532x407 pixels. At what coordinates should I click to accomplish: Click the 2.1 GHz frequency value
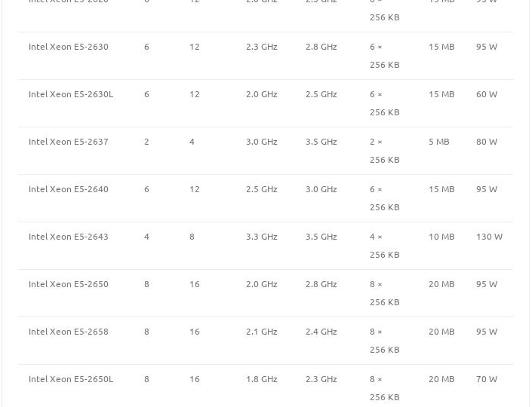pos(262,332)
